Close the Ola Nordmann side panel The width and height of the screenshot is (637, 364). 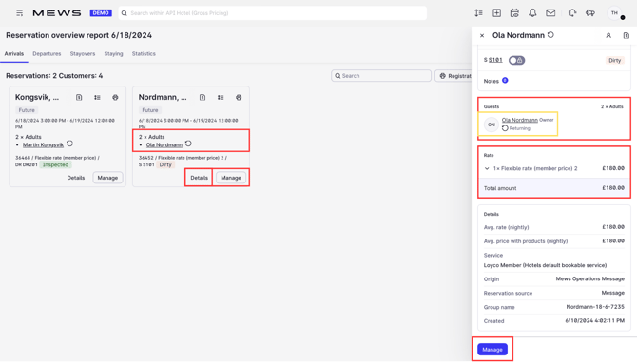point(482,36)
